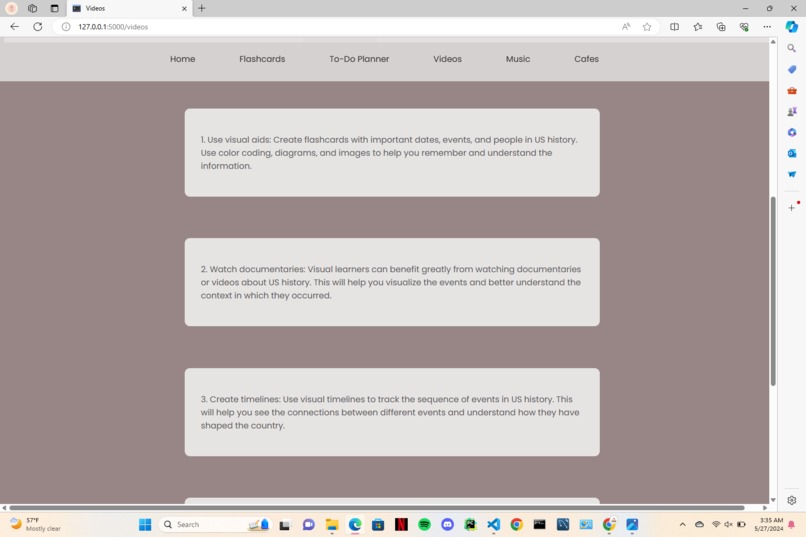Open the Cafes nav link
Image resolution: width=806 pixels, height=537 pixels.
[587, 59]
